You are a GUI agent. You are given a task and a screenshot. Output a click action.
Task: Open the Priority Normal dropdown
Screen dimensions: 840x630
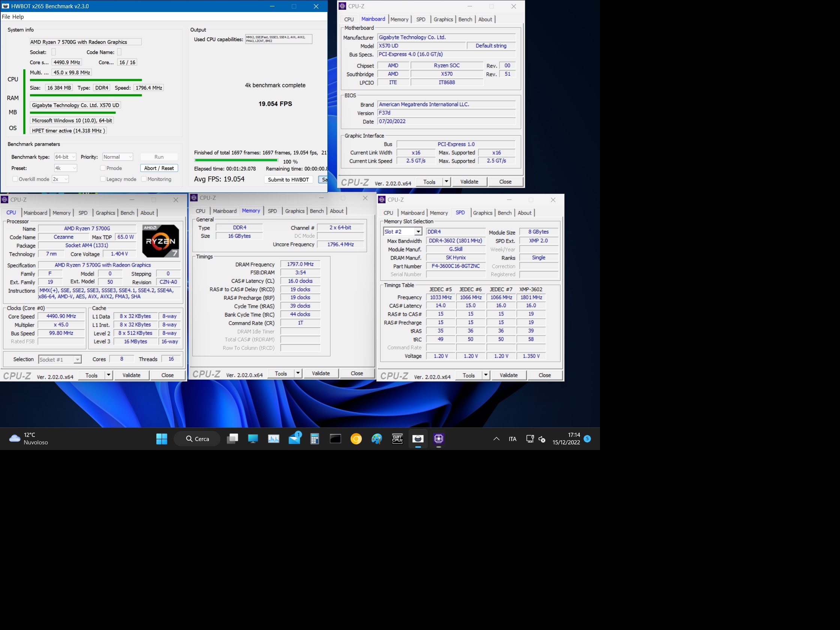tap(118, 157)
